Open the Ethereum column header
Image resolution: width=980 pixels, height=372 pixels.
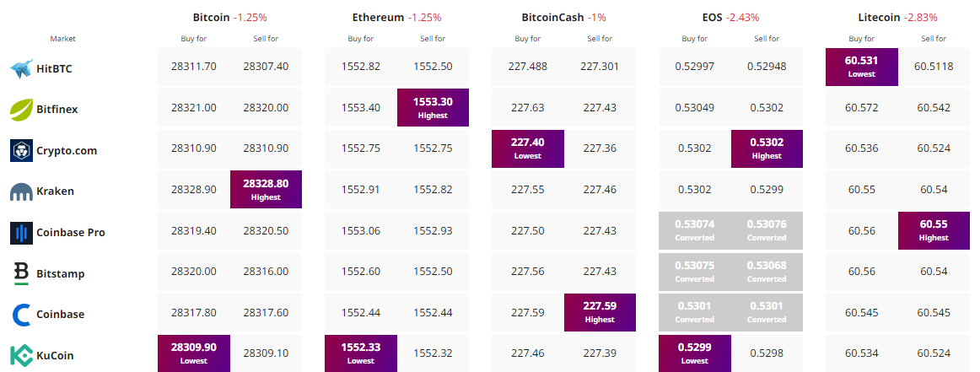pyautogui.click(x=378, y=17)
